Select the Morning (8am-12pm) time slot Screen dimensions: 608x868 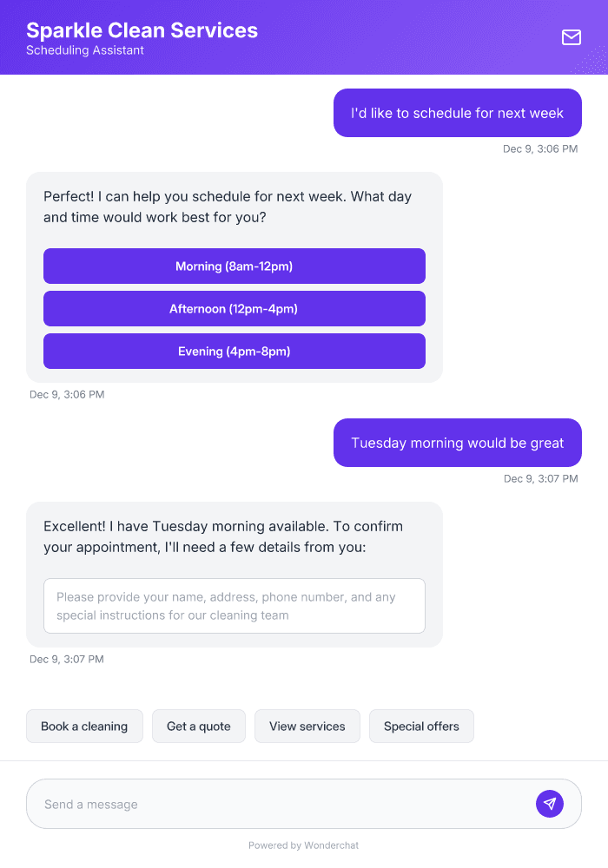point(234,266)
